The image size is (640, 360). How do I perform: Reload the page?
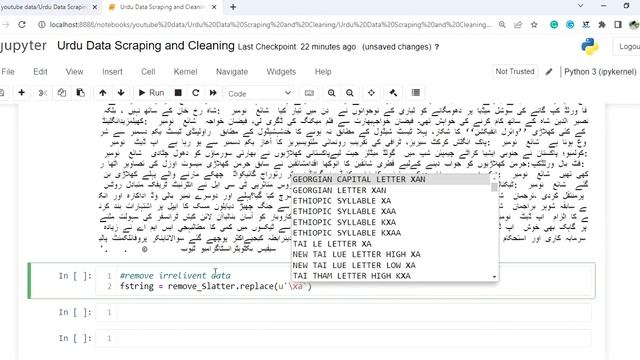coord(22,25)
